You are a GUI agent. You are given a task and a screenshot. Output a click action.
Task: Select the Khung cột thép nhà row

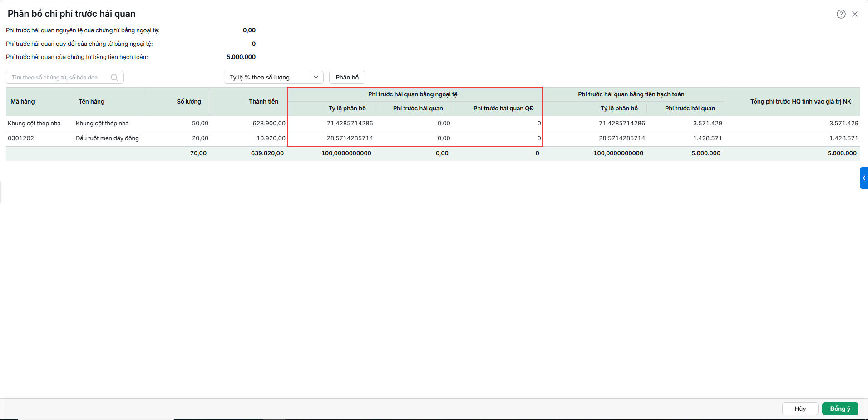point(433,124)
